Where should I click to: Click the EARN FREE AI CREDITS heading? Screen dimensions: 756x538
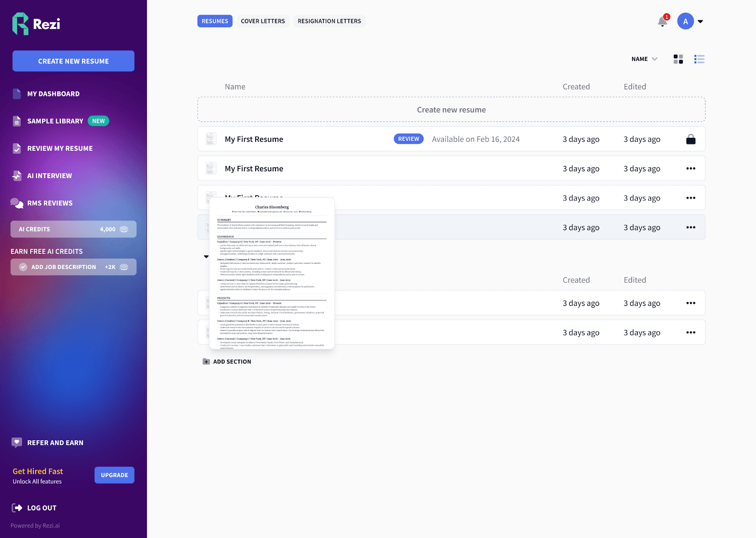coord(47,252)
